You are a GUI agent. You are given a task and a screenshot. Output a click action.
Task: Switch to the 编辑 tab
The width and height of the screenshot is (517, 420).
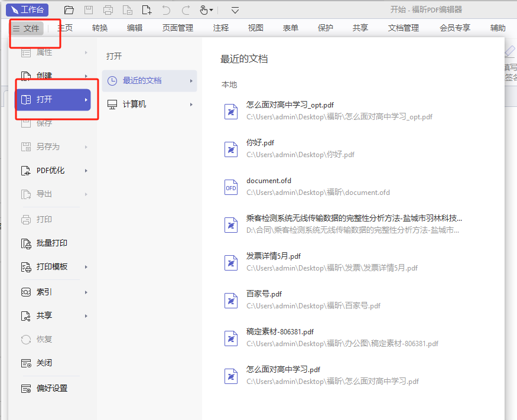pos(135,28)
